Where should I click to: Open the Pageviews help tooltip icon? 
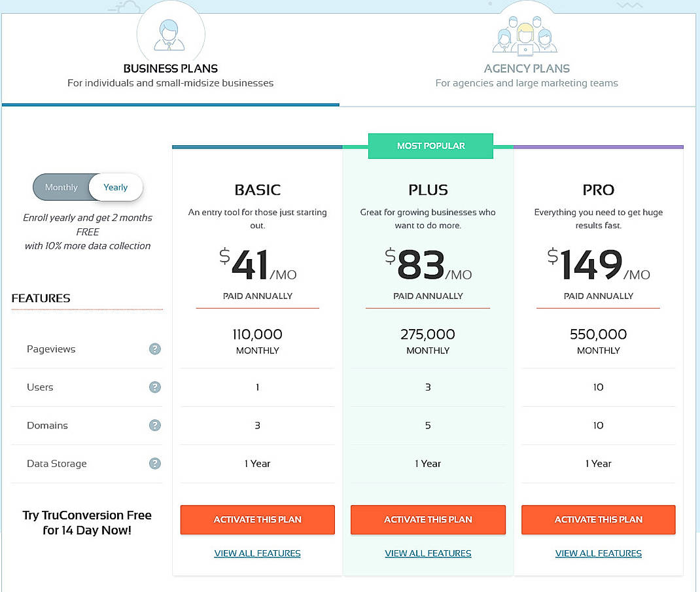(154, 349)
